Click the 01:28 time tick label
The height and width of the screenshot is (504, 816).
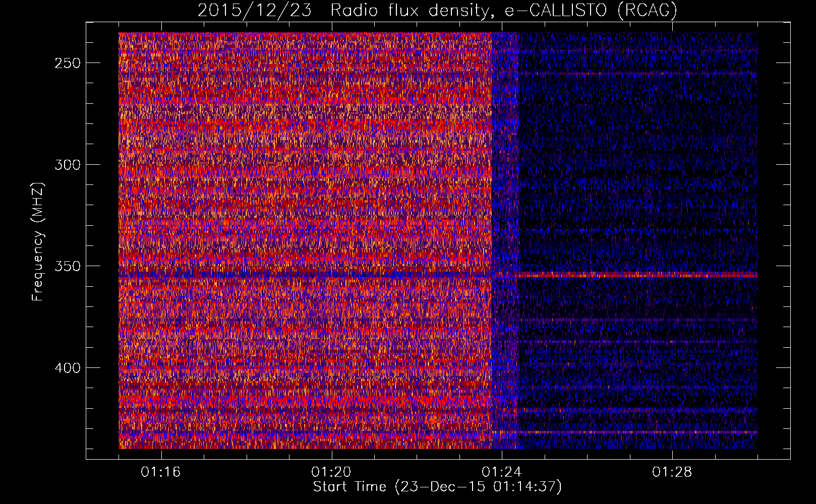pos(672,472)
